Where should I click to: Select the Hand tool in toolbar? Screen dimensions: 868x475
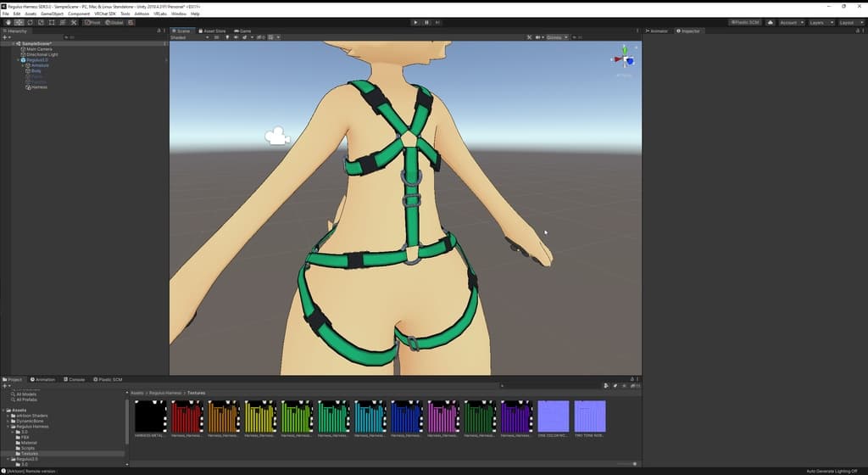point(8,22)
